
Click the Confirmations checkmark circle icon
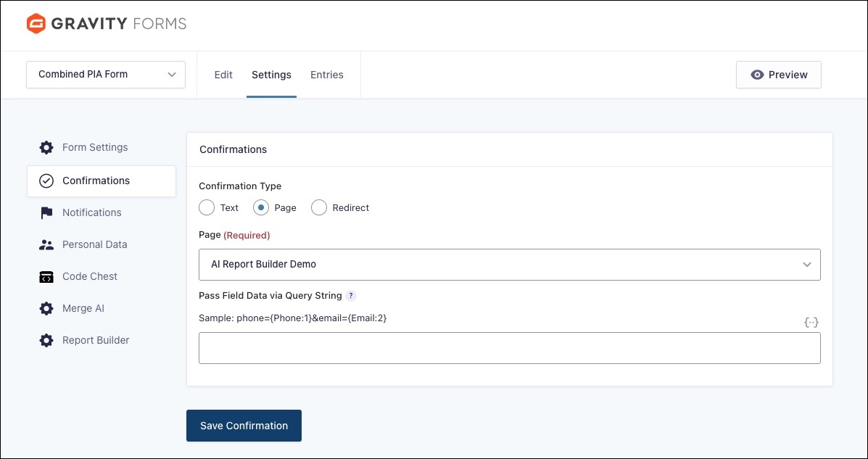(x=46, y=181)
